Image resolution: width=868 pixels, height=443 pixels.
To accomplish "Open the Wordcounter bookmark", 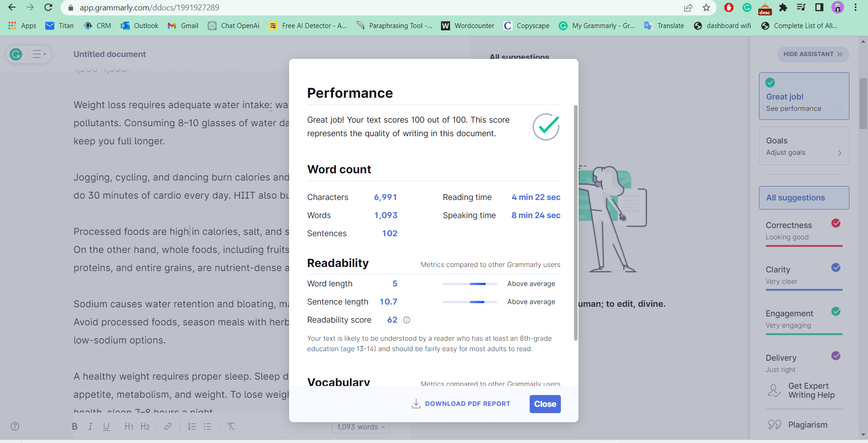I will click(x=468, y=26).
